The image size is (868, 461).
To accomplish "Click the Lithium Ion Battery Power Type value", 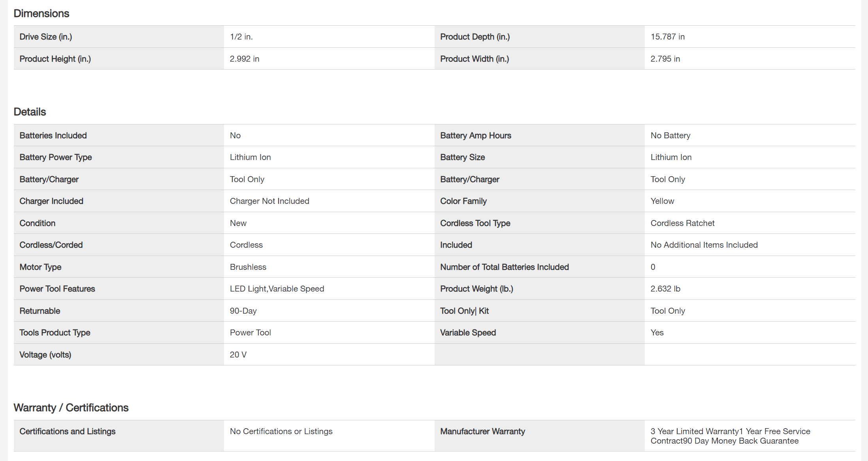I will 250,157.
